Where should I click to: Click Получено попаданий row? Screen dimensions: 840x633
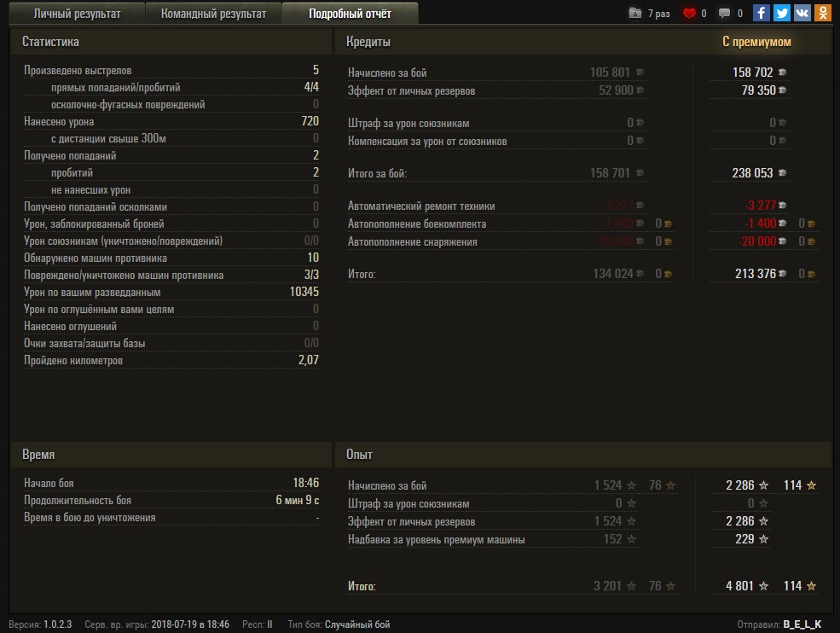(171, 155)
